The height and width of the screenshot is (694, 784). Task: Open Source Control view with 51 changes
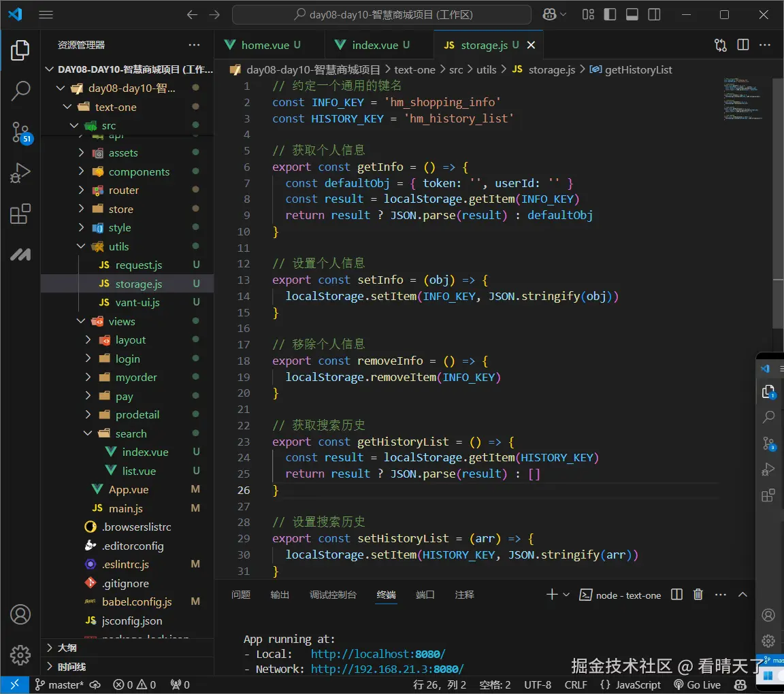tap(20, 132)
